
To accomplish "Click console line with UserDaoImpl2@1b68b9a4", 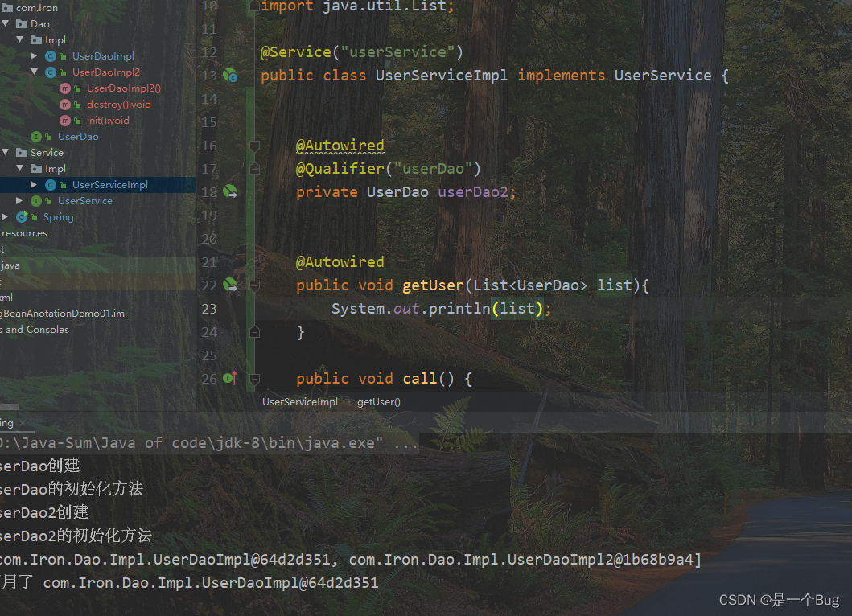I will point(351,560).
